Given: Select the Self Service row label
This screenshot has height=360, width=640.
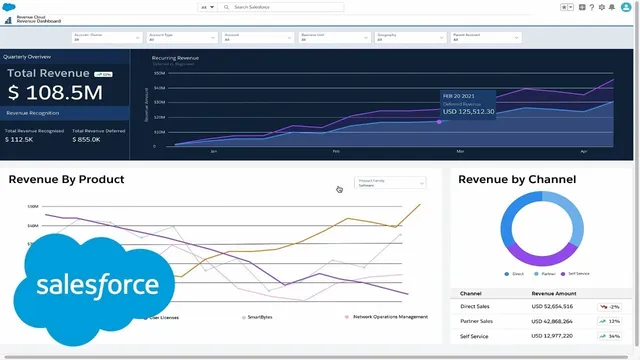Looking at the screenshot, I should (474, 336).
